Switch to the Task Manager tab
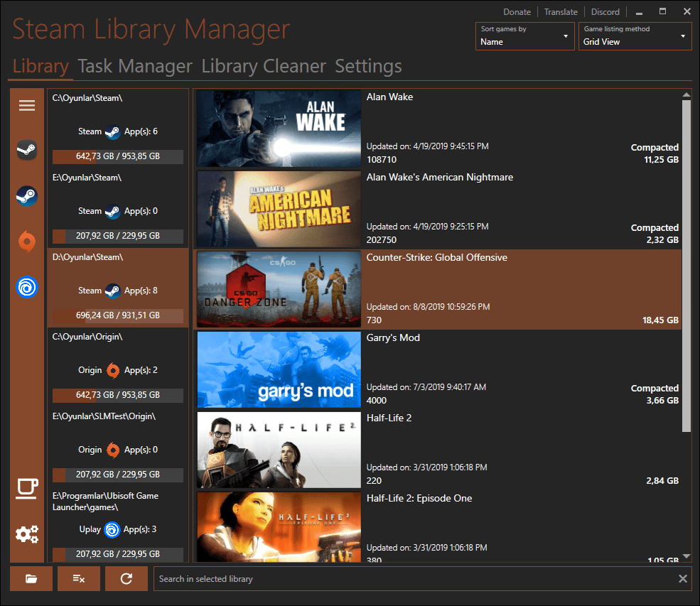This screenshot has width=700, height=606. tap(134, 66)
